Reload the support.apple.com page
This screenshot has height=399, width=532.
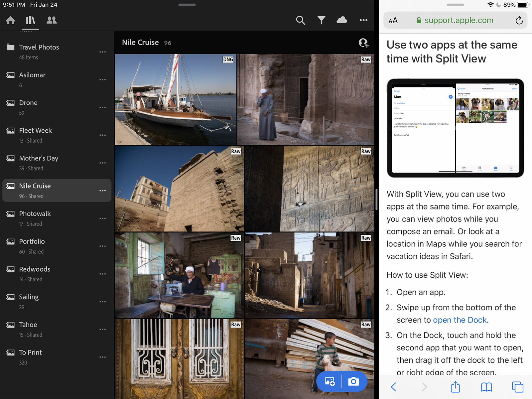(519, 20)
